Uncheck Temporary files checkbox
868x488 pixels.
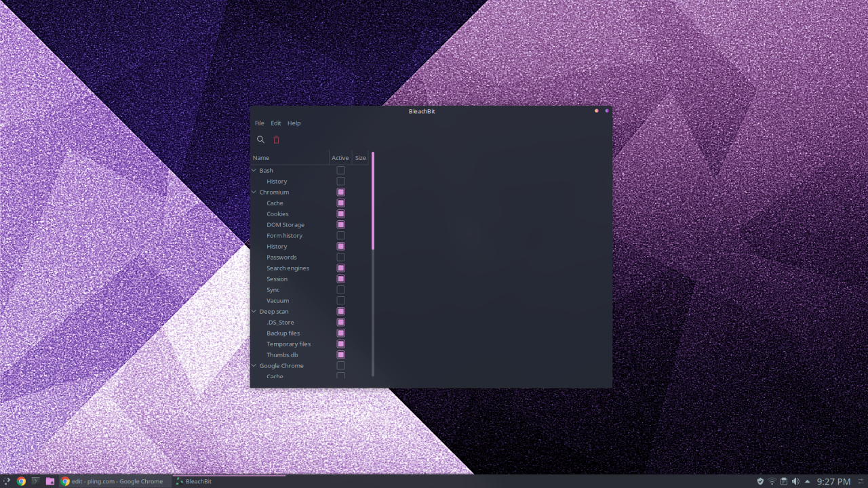point(340,344)
